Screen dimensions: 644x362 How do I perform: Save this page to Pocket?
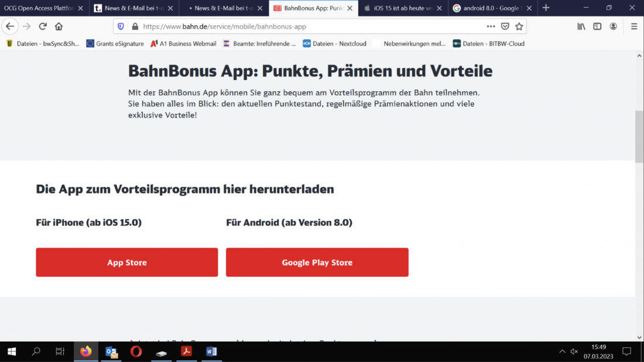point(505,26)
